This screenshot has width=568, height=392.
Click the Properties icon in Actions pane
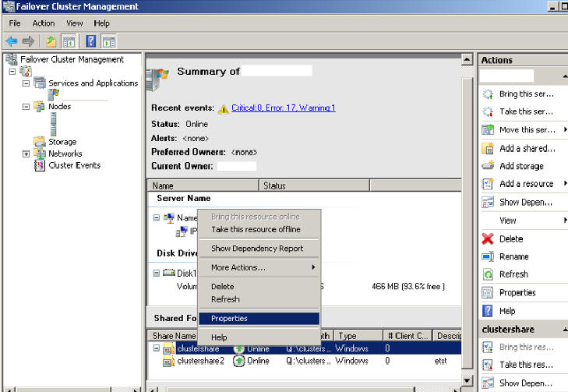(x=488, y=292)
